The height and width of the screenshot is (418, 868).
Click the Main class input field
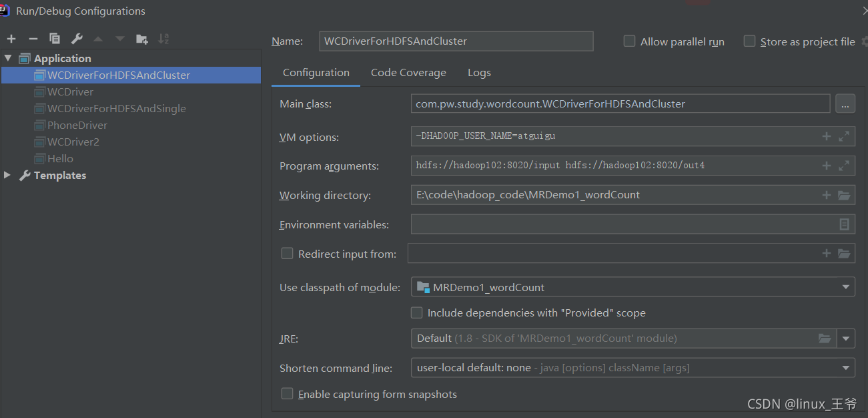[x=620, y=103]
